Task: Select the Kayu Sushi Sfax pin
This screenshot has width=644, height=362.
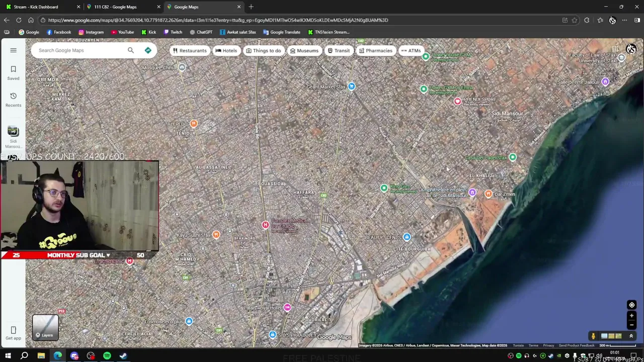Action: (216, 235)
